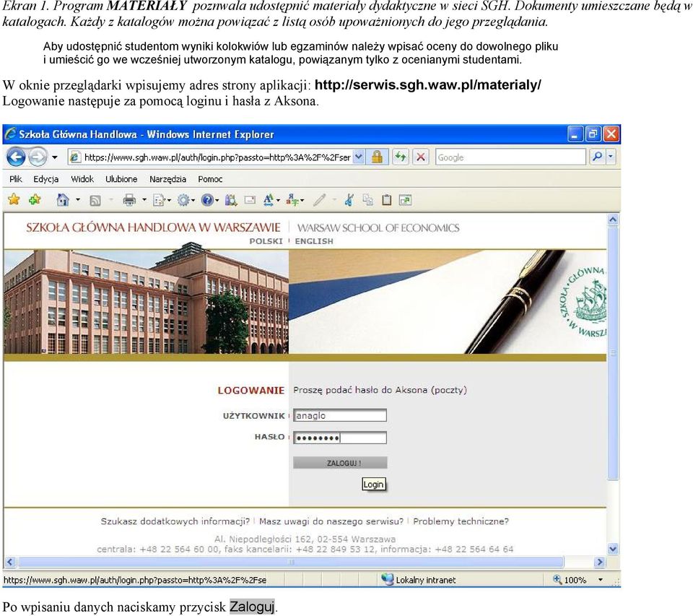Open the recent pages dropdown beside Forward
The width and height of the screenshot is (693, 616).
[55, 157]
